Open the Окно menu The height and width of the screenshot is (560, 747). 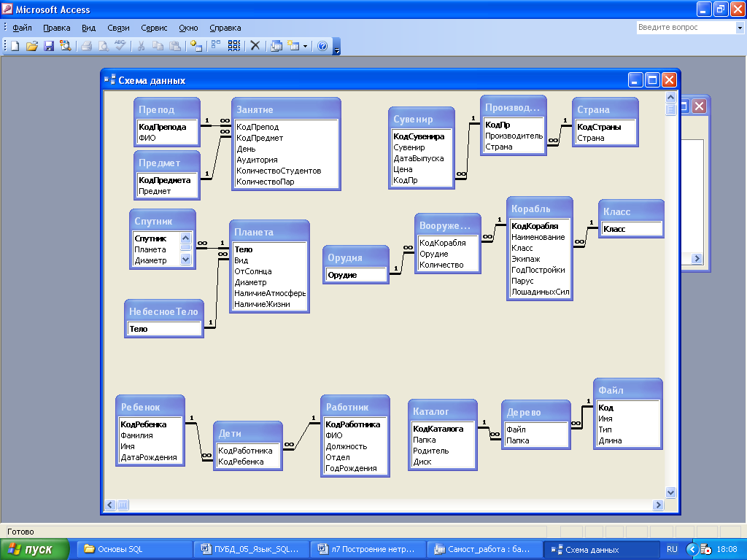pyautogui.click(x=188, y=28)
